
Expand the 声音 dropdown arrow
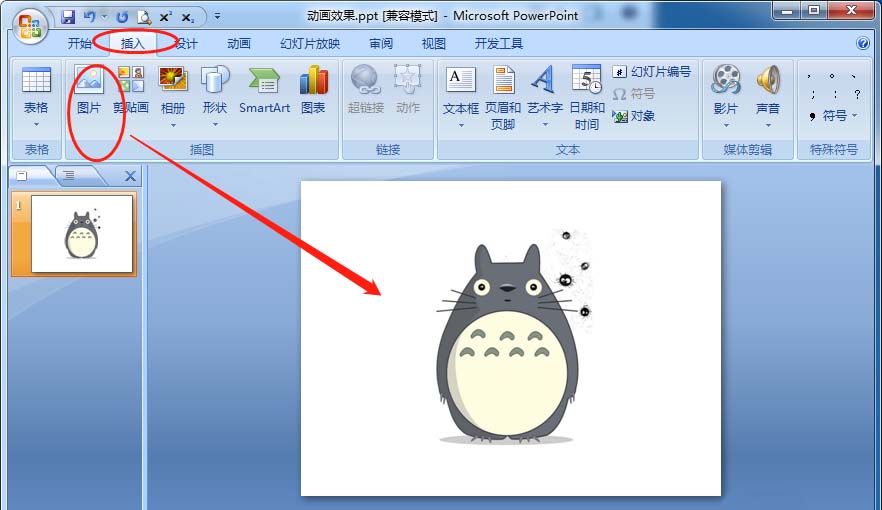click(768, 125)
